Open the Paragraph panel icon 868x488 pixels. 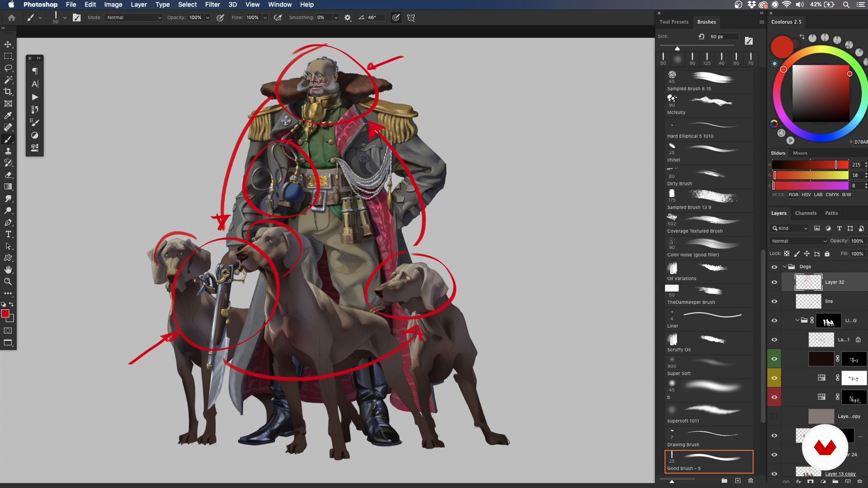click(x=35, y=71)
